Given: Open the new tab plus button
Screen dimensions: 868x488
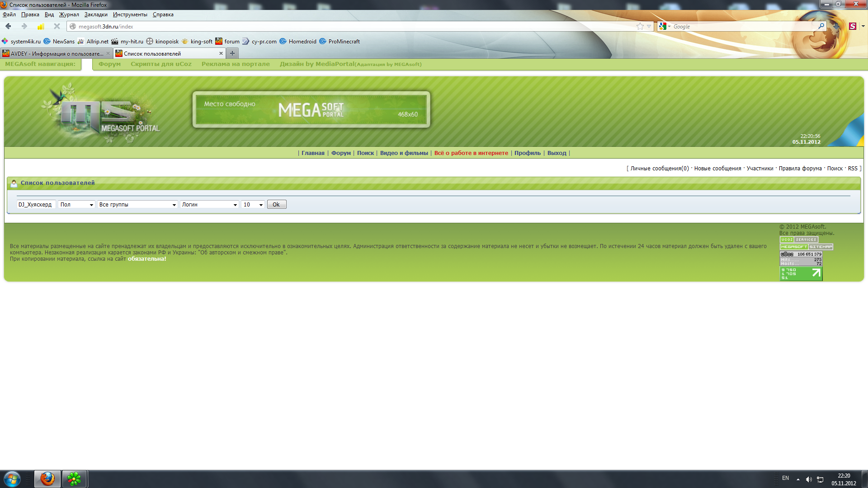Looking at the screenshot, I should pos(232,53).
